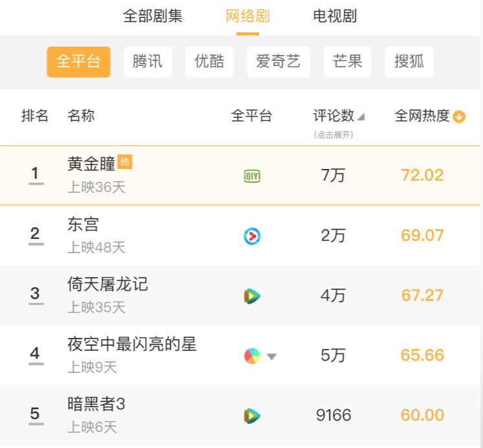This screenshot has height=448, width=483.
Task: Filter by 腾讯 platform
Action: (x=148, y=62)
